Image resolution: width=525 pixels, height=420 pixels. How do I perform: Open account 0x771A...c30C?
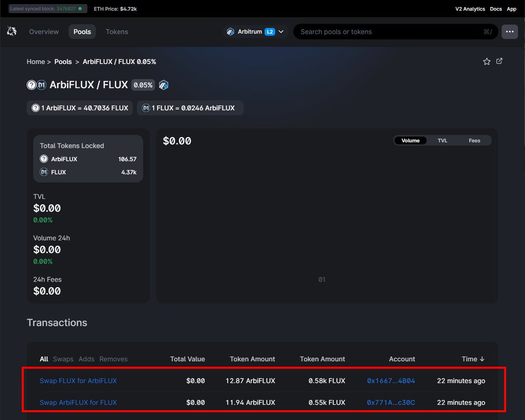click(x=391, y=402)
